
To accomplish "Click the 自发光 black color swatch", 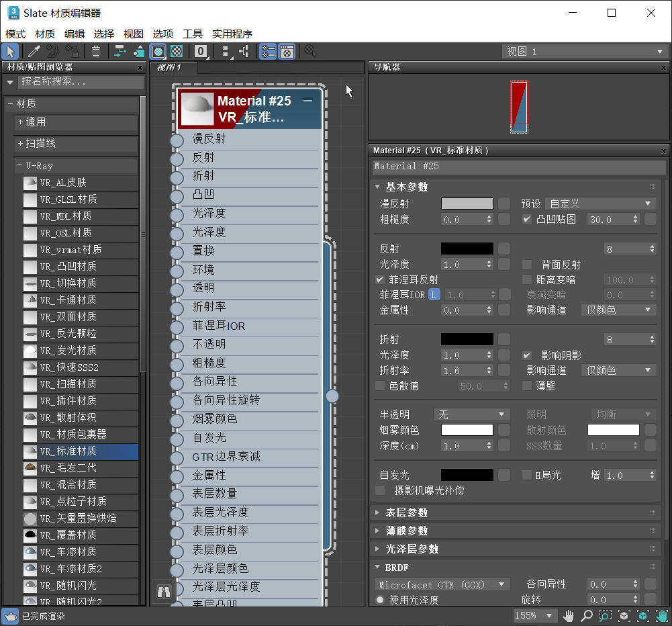I will 467,475.
